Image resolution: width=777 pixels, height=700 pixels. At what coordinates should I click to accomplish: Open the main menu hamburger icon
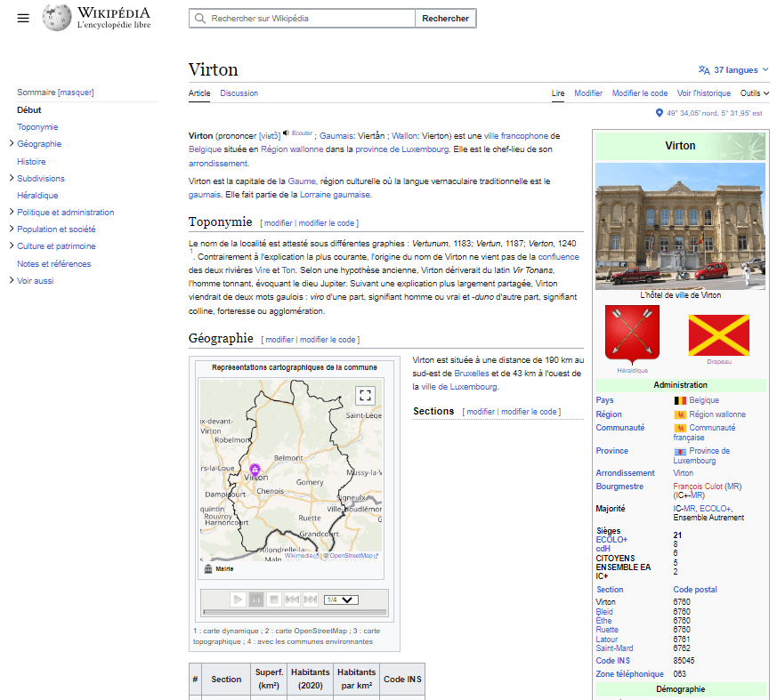23,19
